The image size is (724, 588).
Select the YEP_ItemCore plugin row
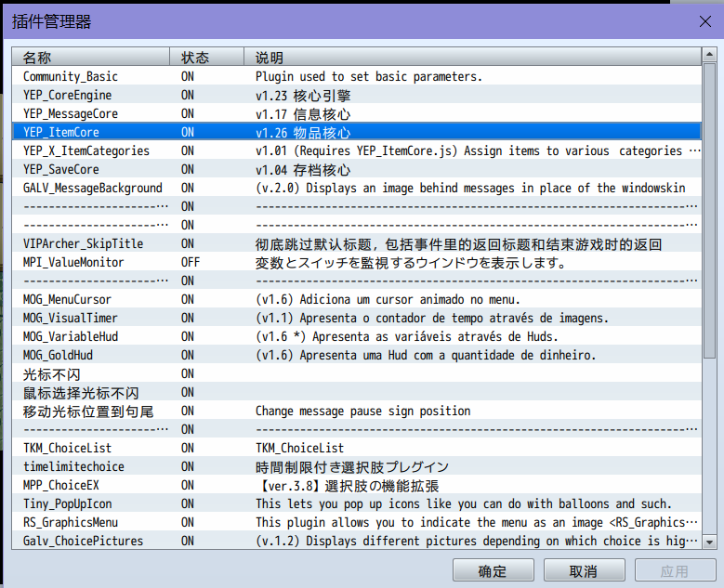357,132
